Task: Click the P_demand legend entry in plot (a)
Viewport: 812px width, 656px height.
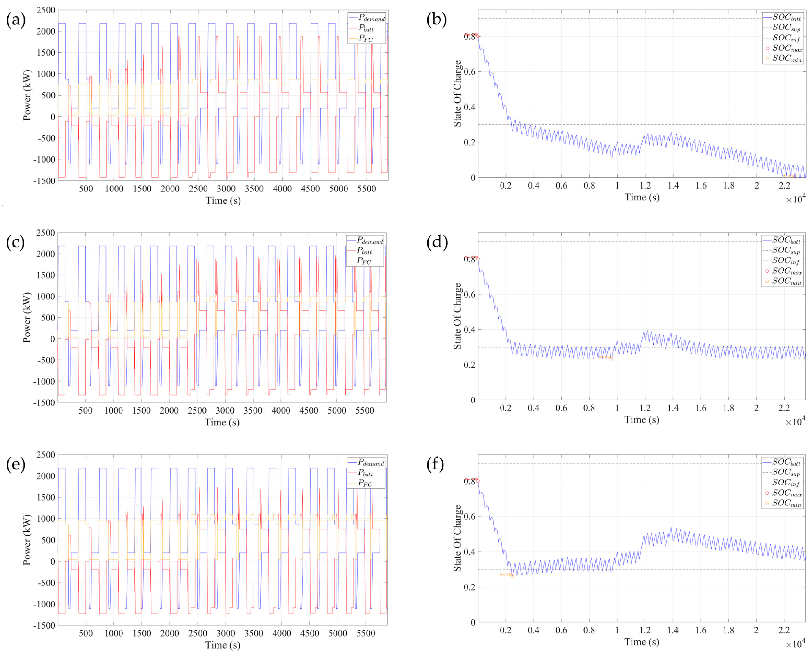Action: (371, 18)
